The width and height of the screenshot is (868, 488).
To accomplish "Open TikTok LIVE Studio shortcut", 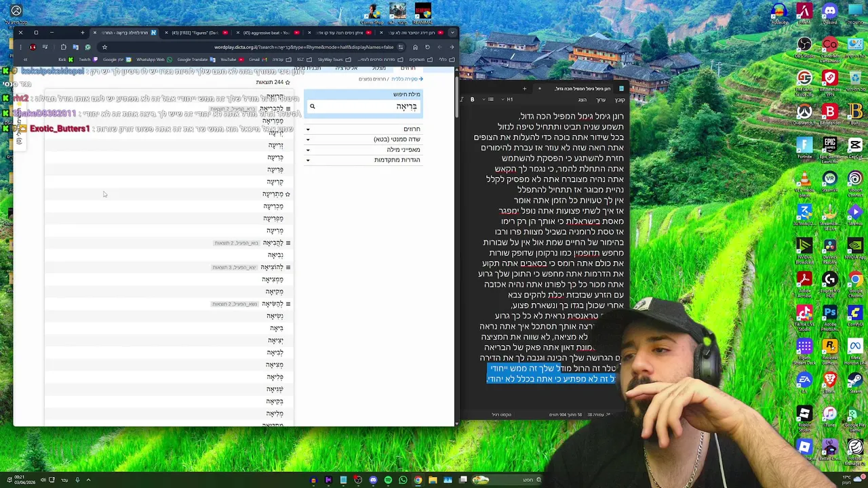I will (x=804, y=312).
